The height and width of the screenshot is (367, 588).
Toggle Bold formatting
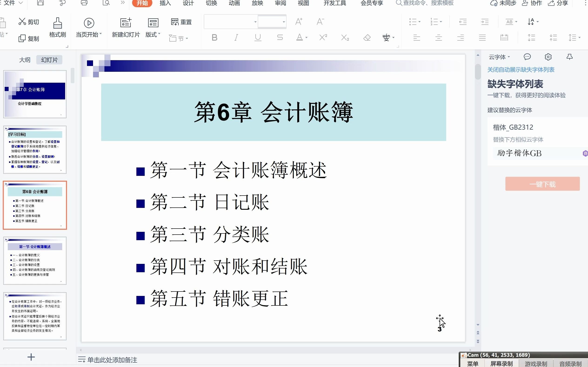(214, 38)
